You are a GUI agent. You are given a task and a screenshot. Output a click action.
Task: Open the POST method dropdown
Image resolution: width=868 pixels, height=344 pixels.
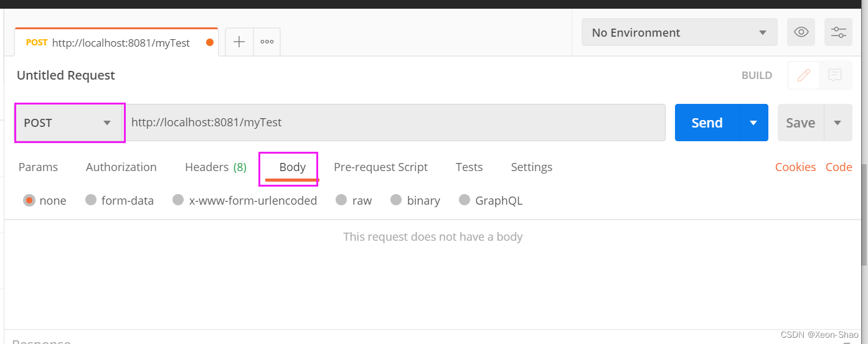tap(70, 123)
